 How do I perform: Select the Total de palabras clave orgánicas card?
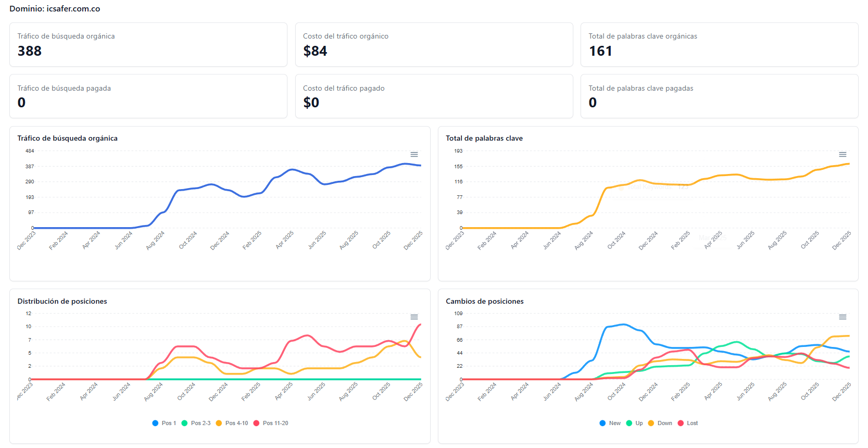[719, 45]
